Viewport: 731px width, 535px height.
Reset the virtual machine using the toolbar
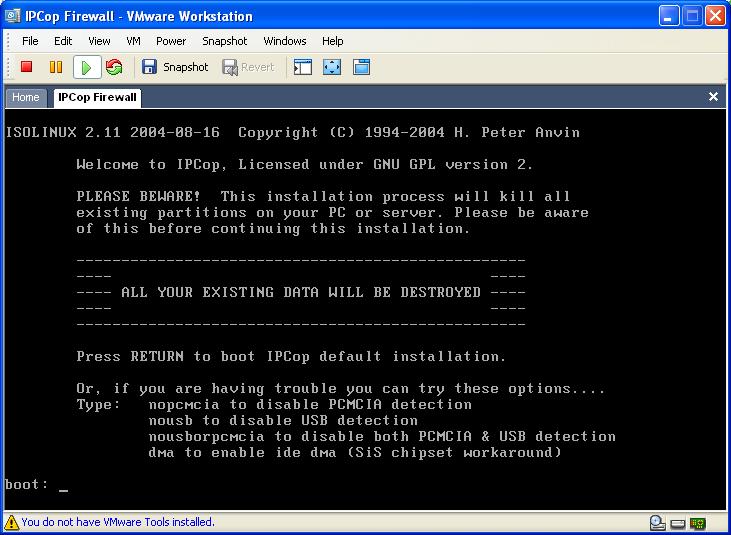[114, 67]
